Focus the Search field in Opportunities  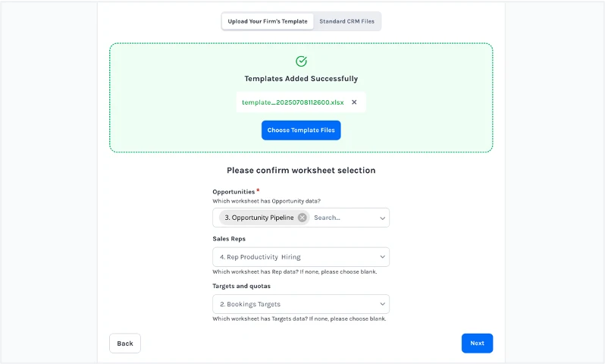341,218
